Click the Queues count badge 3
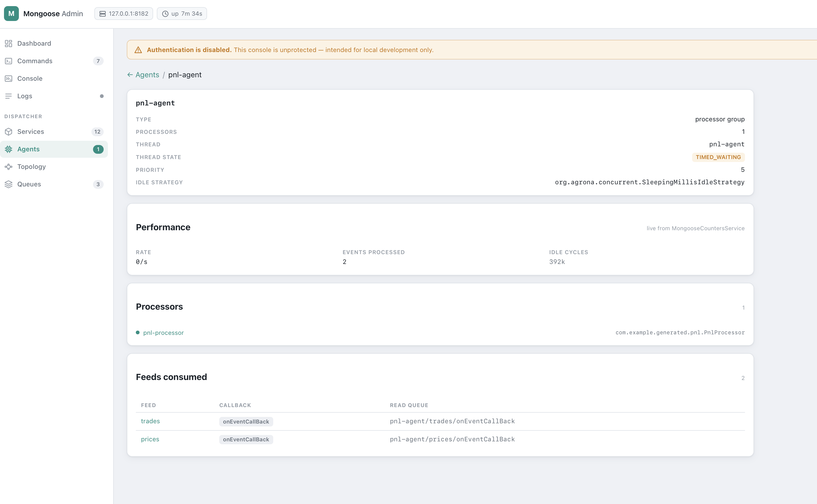The height and width of the screenshot is (504, 817). point(98,184)
